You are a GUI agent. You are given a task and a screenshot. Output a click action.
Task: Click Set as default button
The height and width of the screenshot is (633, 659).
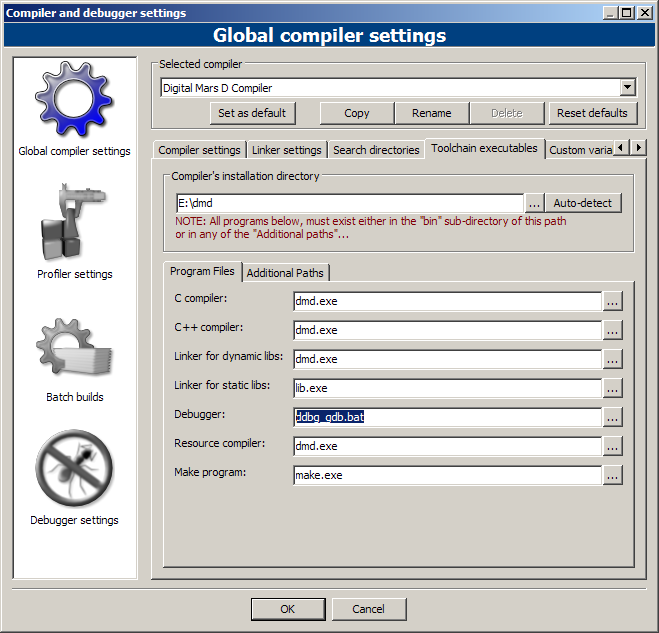[x=252, y=113]
